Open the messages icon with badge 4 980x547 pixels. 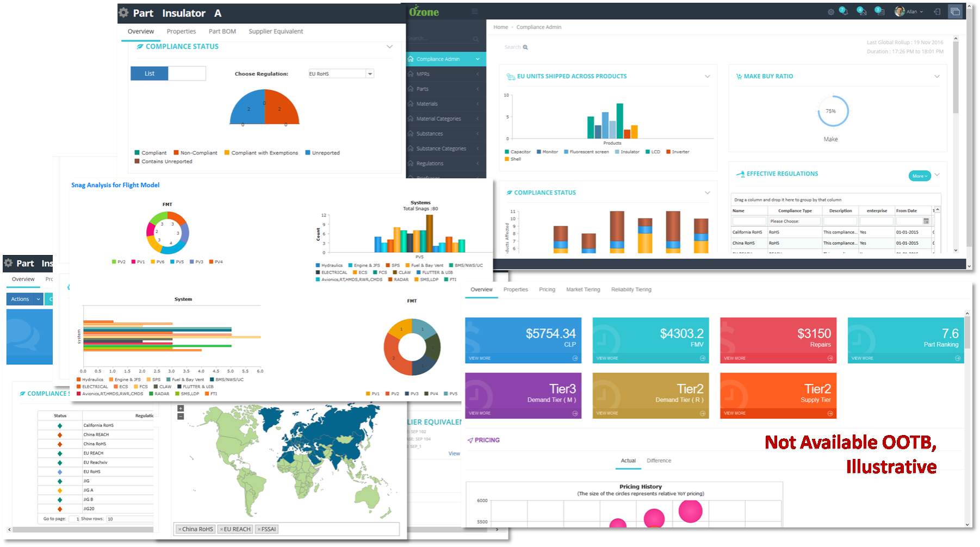[x=861, y=11]
